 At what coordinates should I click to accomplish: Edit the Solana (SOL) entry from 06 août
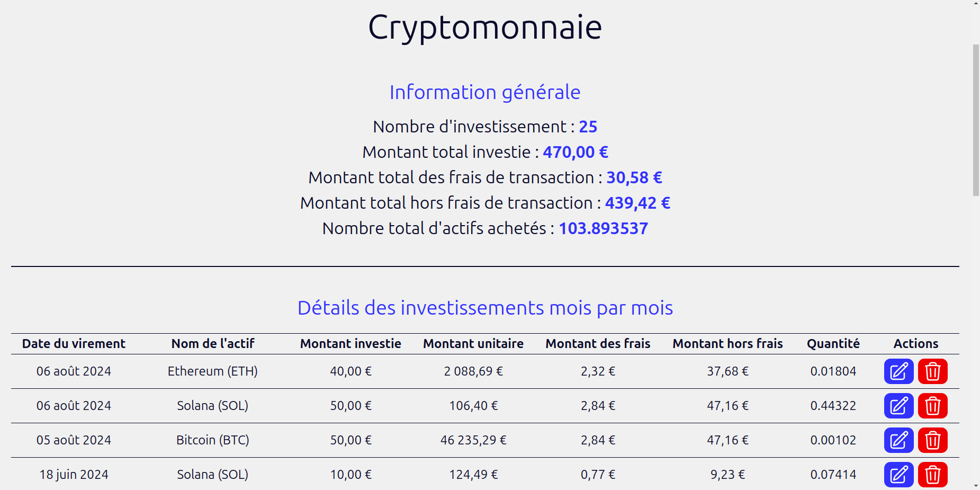click(898, 406)
